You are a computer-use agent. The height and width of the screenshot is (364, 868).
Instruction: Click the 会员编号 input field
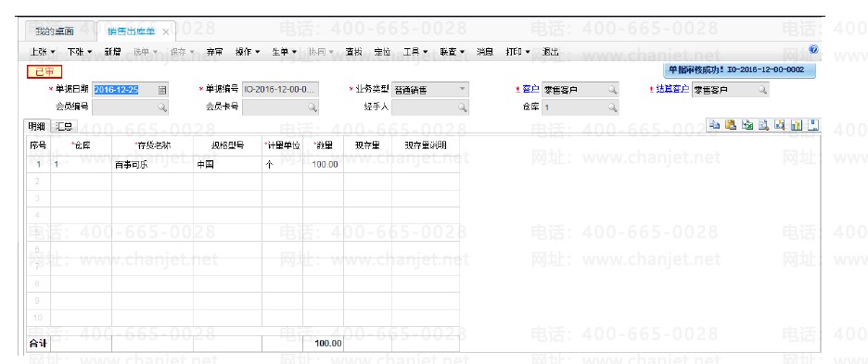point(130,107)
